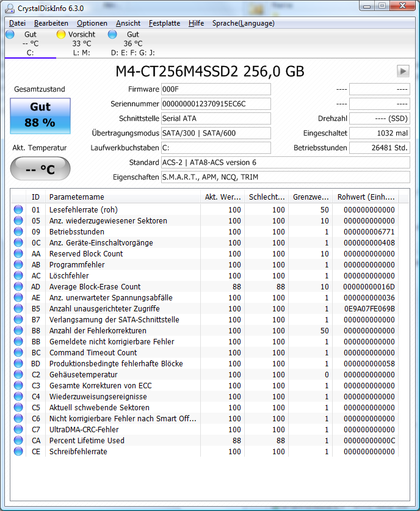Click the Grenzwe... column header
Screen dimensions: 420x511
310,197
